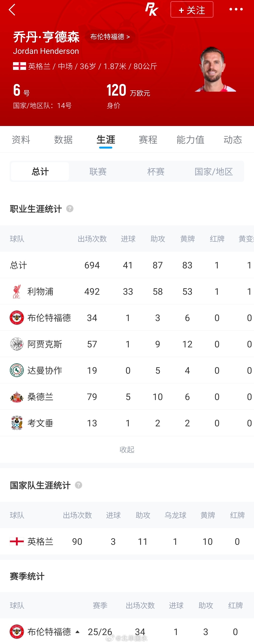This screenshot has height=644, width=254.
Task: Switch to the 数据 tab
Action: 63,140
